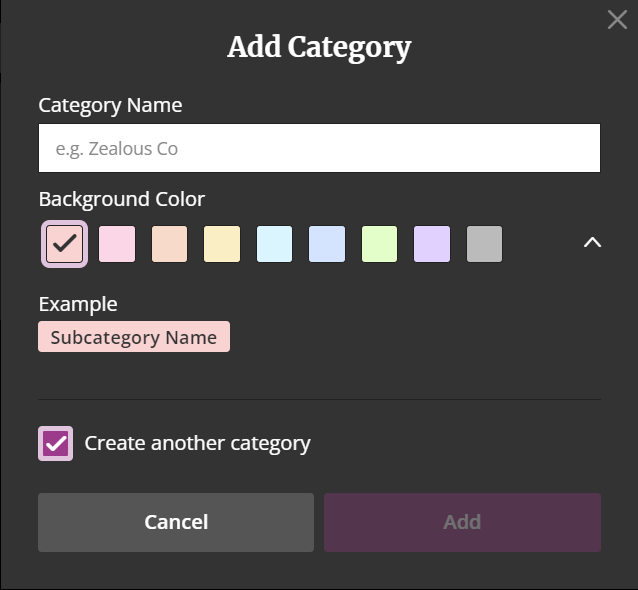Pick the peach background color swatch
Viewport: 638px width, 590px height.
coord(170,244)
